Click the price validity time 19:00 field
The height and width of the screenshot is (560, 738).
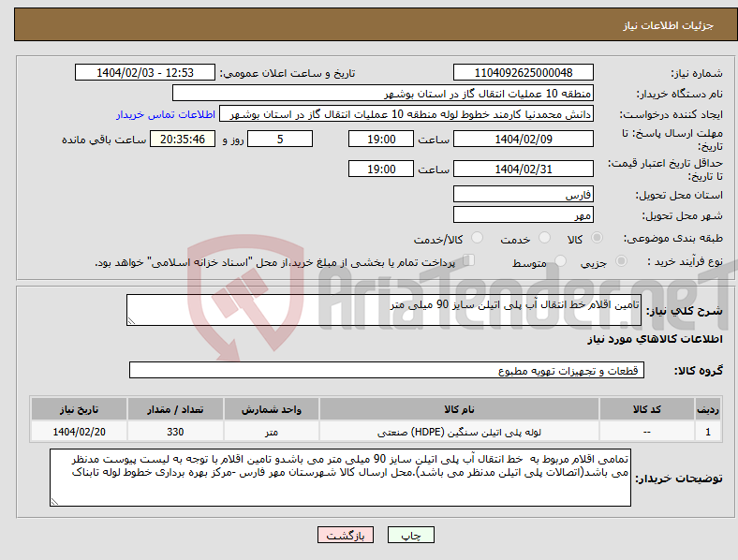pos(381,169)
